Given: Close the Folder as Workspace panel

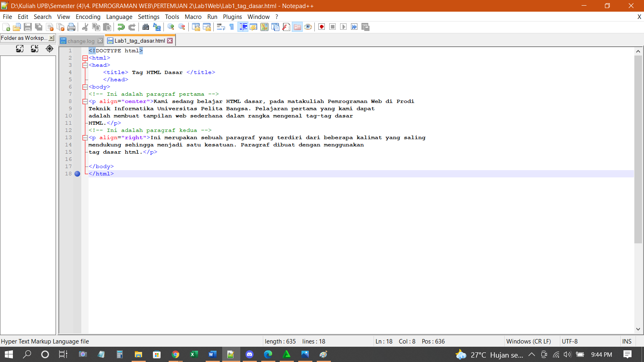Looking at the screenshot, I should pos(52,38).
